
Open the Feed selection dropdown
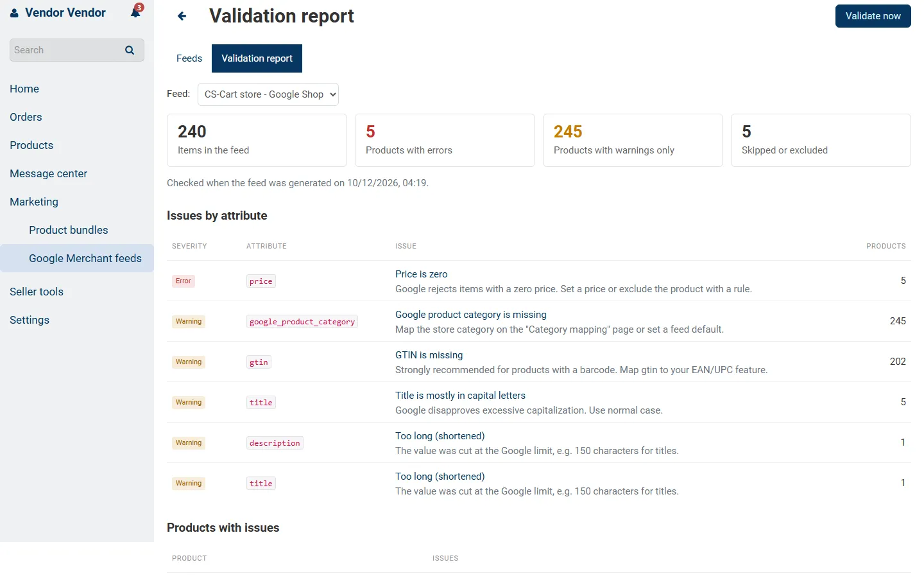tap(268, 94)
